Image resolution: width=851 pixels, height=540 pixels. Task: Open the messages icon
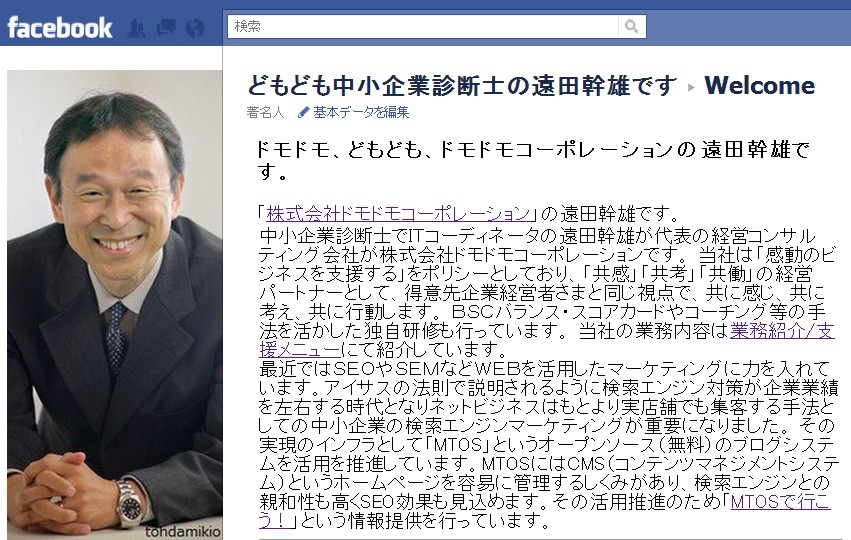point(166,27)
